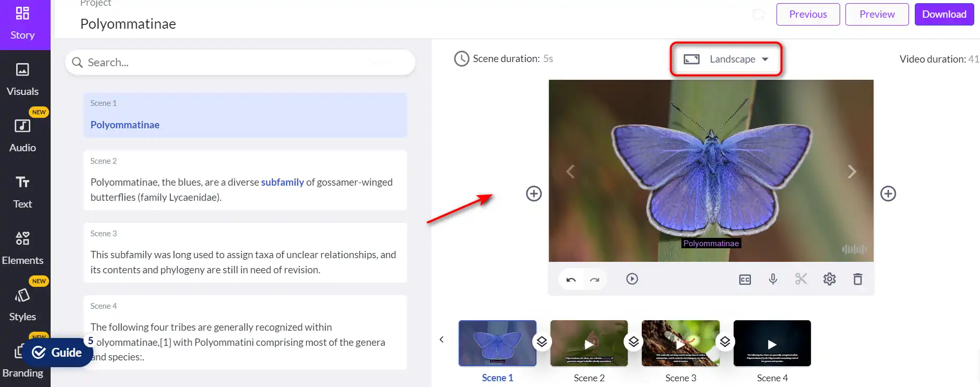Screen dimensions: 980x387
Task: Open the Text panel
Action: 22,192
